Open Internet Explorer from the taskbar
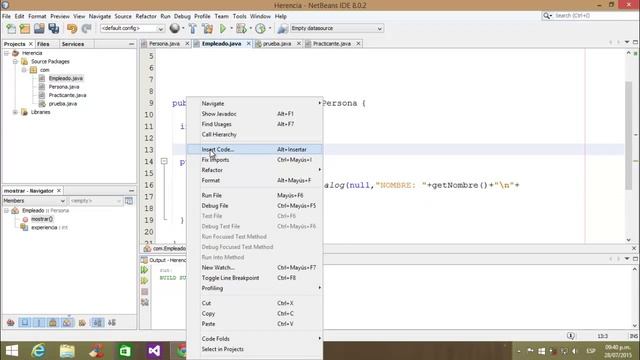Screen dimensions: 640x360 (38, 351)
